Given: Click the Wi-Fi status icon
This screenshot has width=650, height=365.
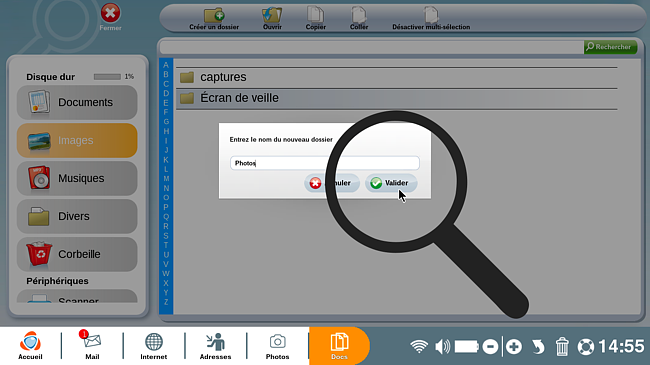Looking at the screenshot, I should (x=419, y=346).
